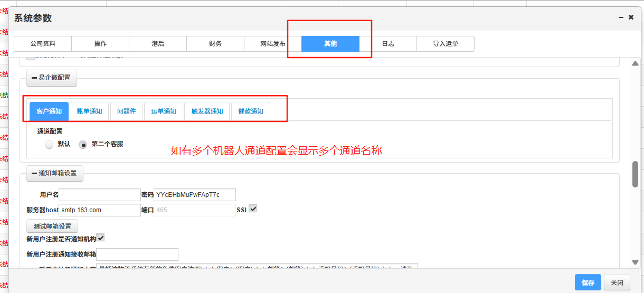Image resolution: width=644 pixels, height=293 pixels.
Task: Click the 用户名 input field
Action: [100, 195]
